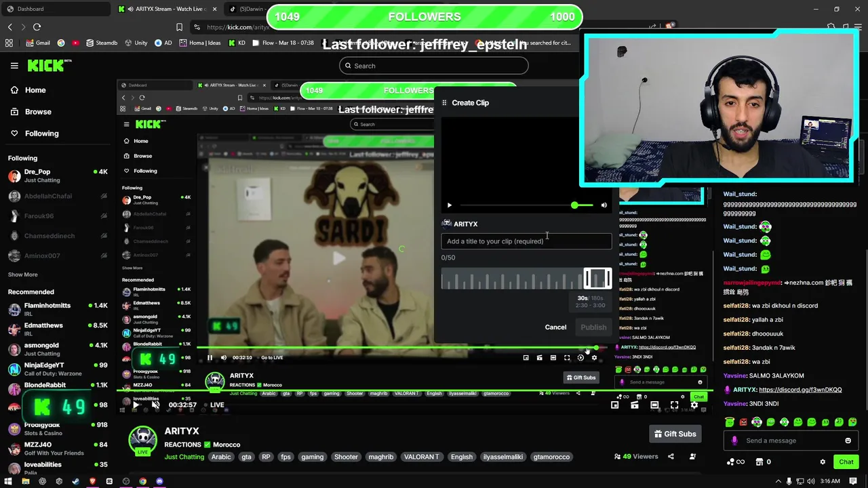Screen dimensions: 868x488
Task: Open the Gmail bookmark
Action: [x=38, y=43]
